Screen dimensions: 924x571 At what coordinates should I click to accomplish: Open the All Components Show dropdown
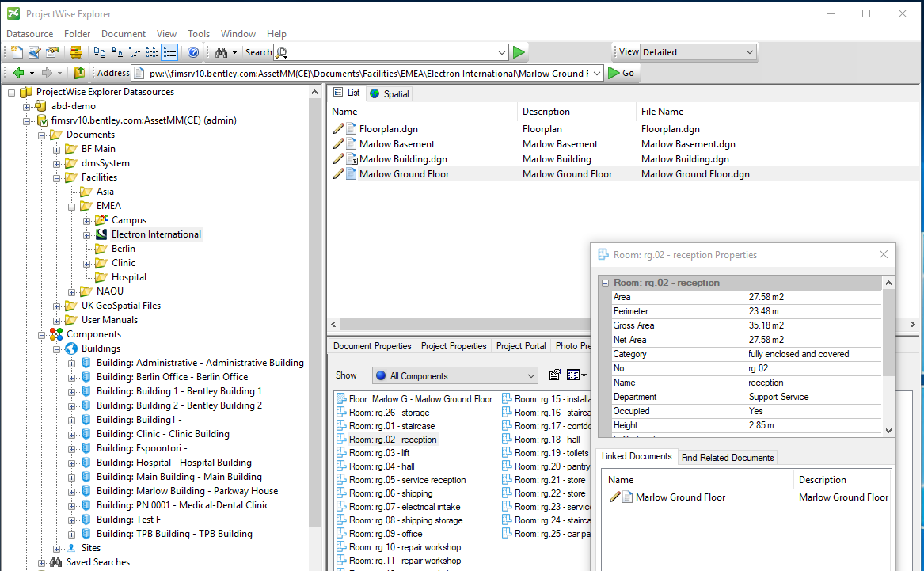click(455, 376)
